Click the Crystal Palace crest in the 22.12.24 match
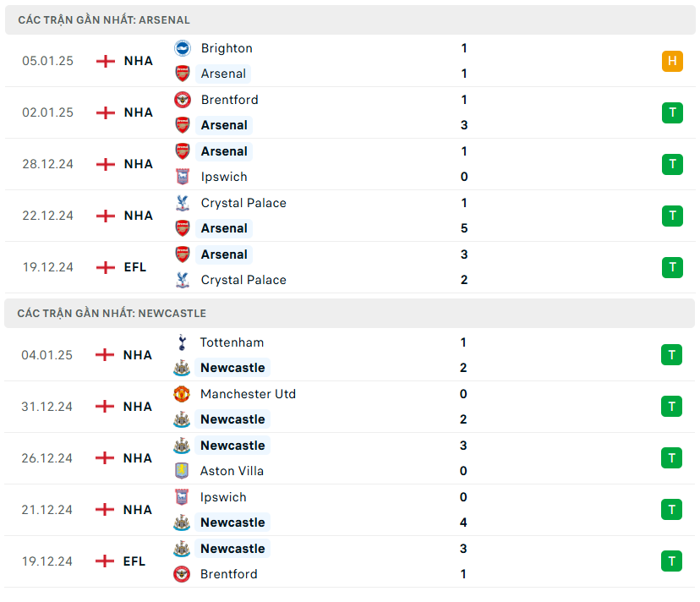The width and height of the screenshot is (700, 602). [x=183, y=203]
